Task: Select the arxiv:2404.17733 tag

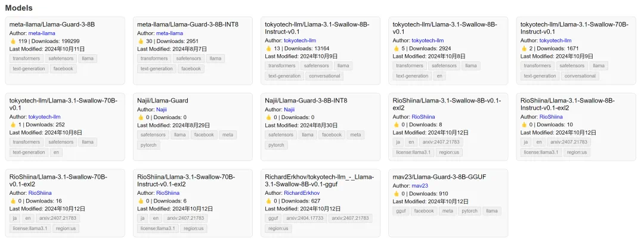Action: tap(305, 218)
